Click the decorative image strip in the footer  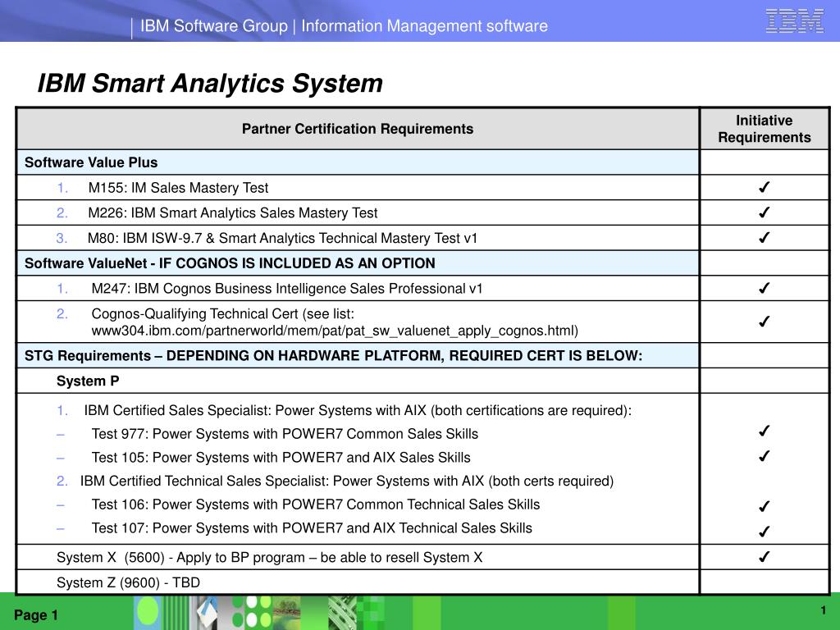pos(260,613)
